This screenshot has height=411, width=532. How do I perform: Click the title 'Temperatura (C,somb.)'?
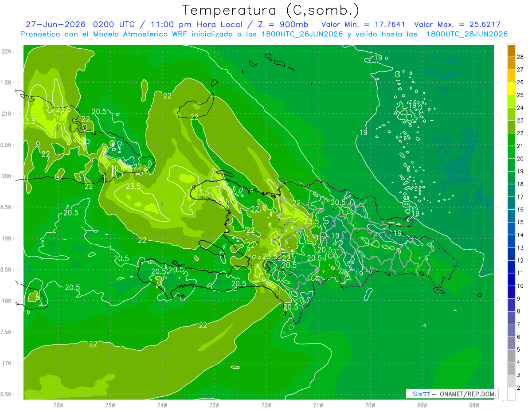pyautogui.click(x=271, y=10)
